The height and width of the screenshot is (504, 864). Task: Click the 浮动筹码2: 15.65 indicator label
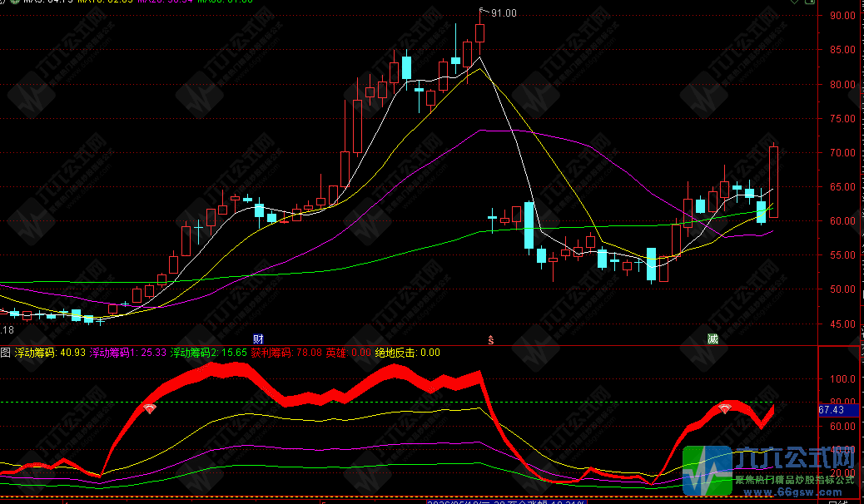(x=208, y=353)
